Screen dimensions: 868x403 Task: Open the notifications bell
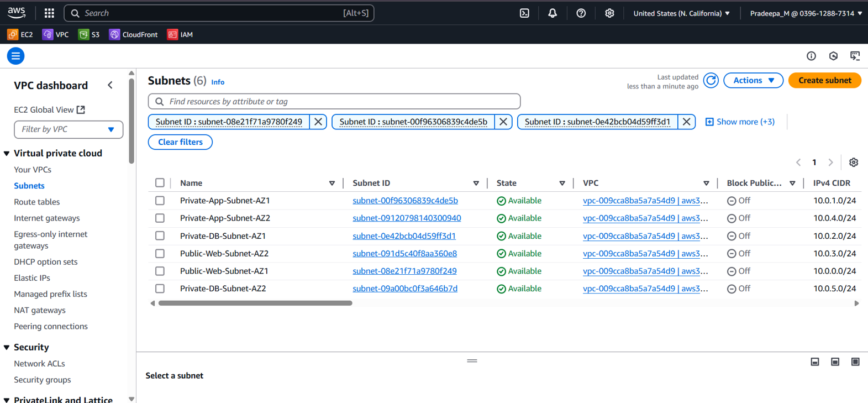(553, 13)
